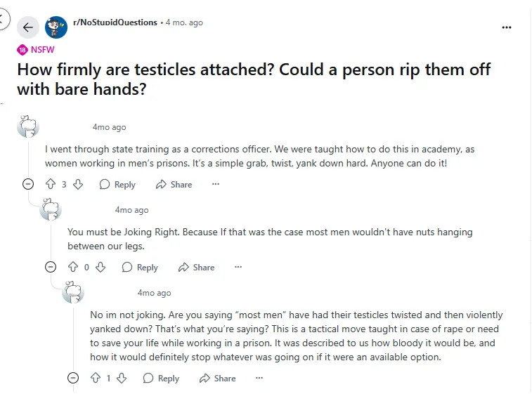The width and height of the screenshot is (532, 394).
Task: Upvote the "No im not joking" reply
Action: [x=95, y=379]
